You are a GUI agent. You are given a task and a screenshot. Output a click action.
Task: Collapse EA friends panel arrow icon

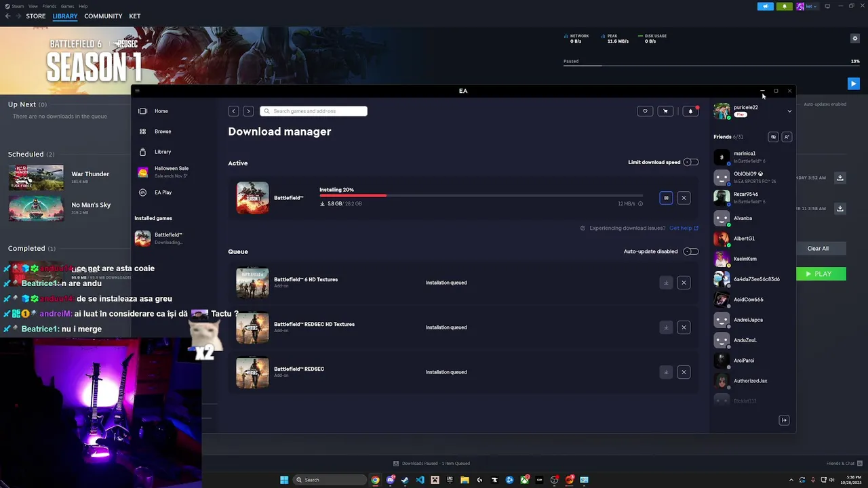[784, 420]
